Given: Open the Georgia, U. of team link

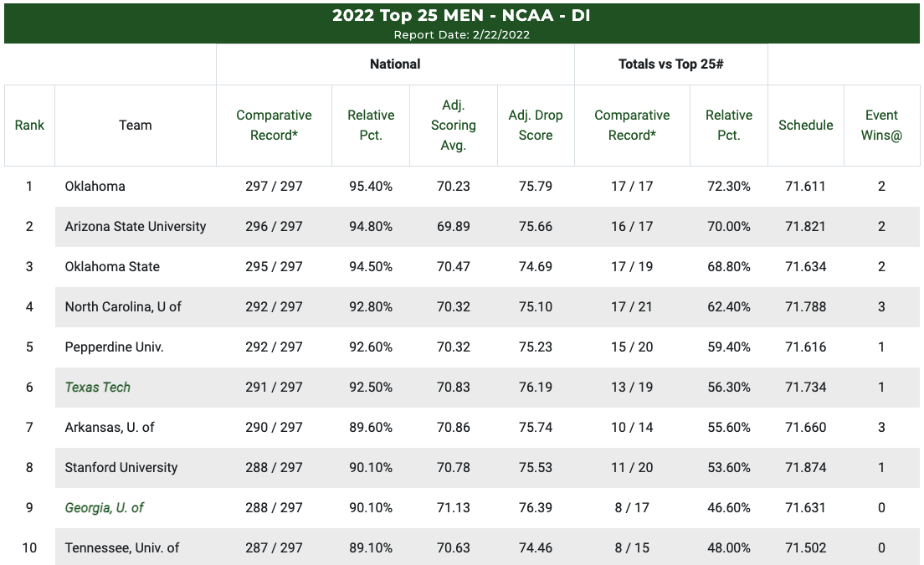Looking at the screenshot, I should tap(105, 507).
